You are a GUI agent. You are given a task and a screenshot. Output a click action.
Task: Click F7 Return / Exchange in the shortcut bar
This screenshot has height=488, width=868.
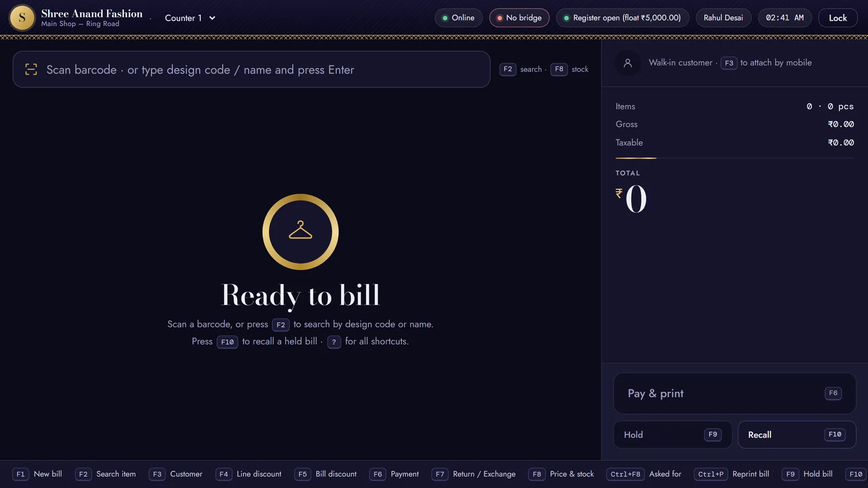point(474,474)
